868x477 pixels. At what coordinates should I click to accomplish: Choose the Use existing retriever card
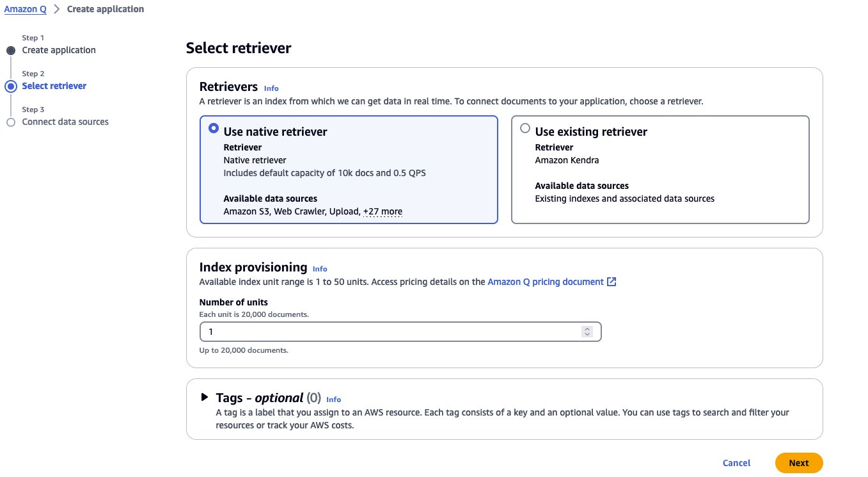(x=660, y=170)
